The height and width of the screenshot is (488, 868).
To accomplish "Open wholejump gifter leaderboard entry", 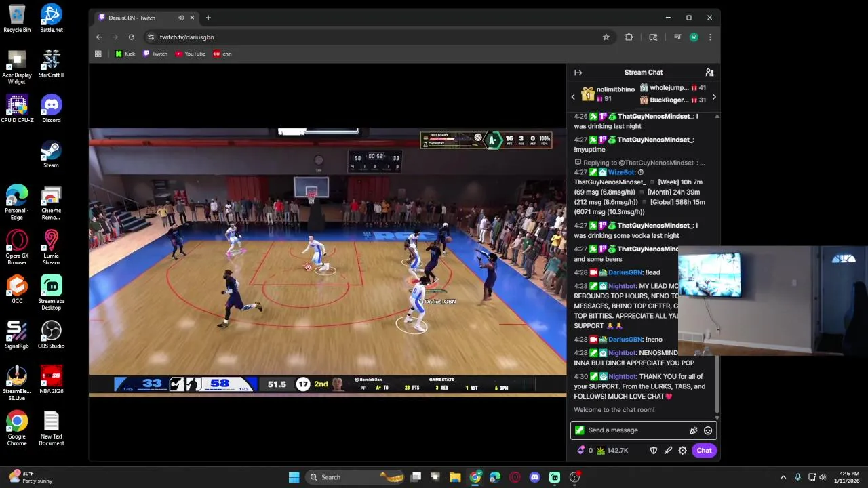I will 673,88.
